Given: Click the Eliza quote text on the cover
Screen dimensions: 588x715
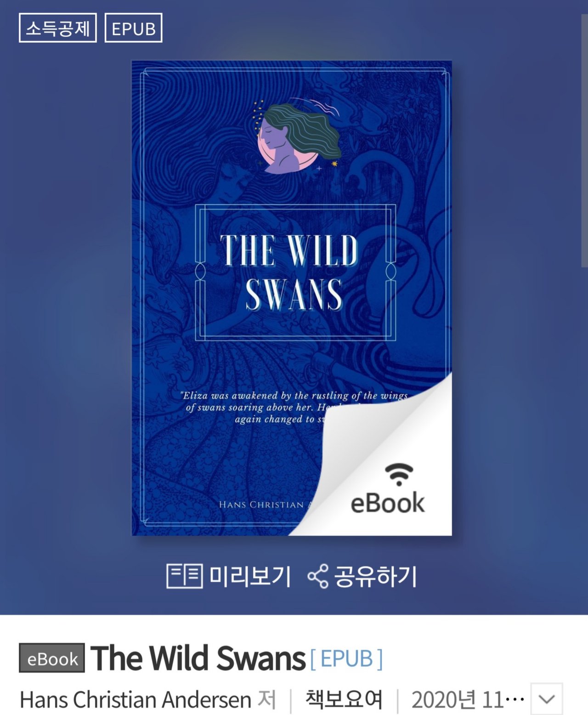Looking at the screenshot, I should pyautogui.click(x=294, y=407).
